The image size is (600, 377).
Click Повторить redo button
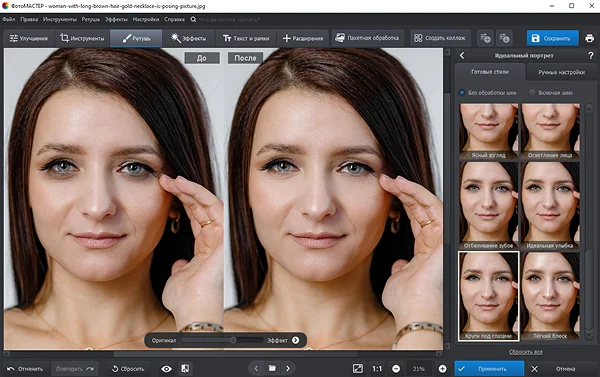pyautogui.click(x=75, y=369)
